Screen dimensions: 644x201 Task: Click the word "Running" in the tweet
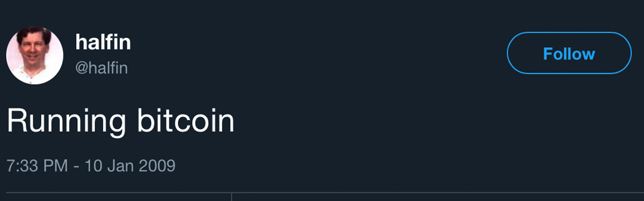pos(67,122)
